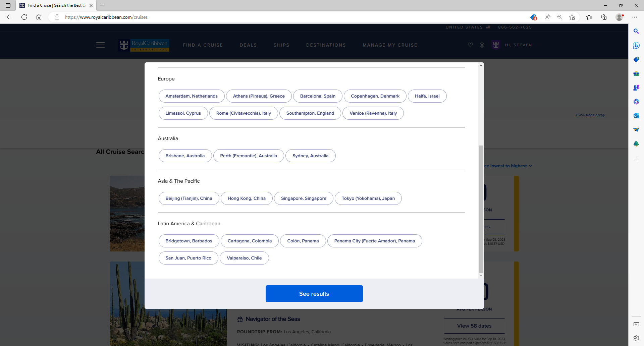
Task: Select Singapore, Singapore port chip
Action: tap(304, 198)
